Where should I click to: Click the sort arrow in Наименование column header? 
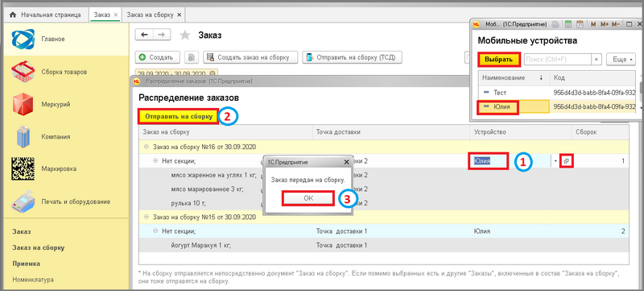coord(541,77)
